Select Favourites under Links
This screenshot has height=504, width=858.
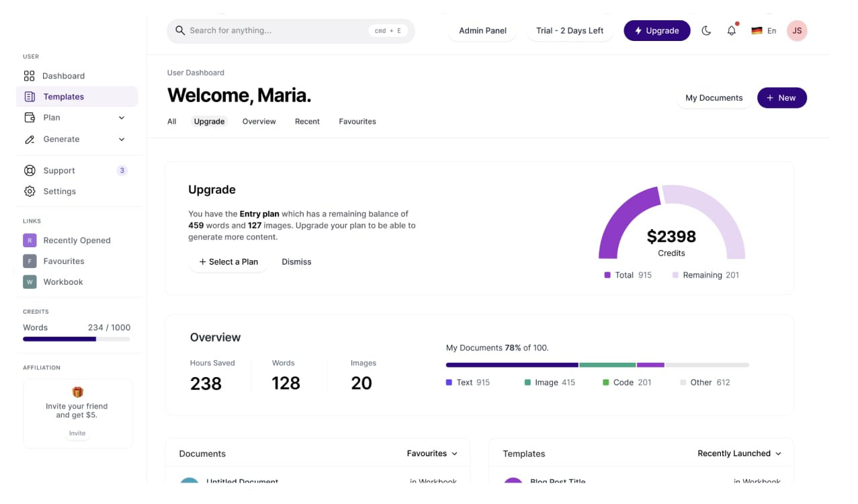[x=65, y=261]
